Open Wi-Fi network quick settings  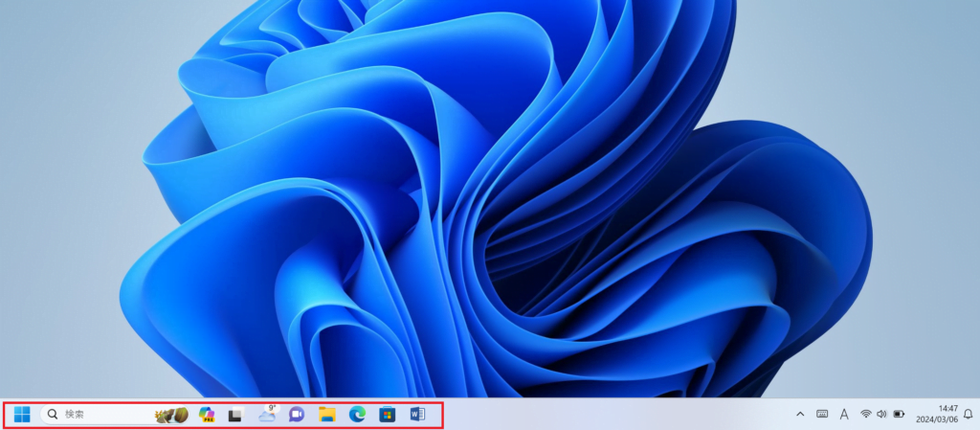click(865, 414)
